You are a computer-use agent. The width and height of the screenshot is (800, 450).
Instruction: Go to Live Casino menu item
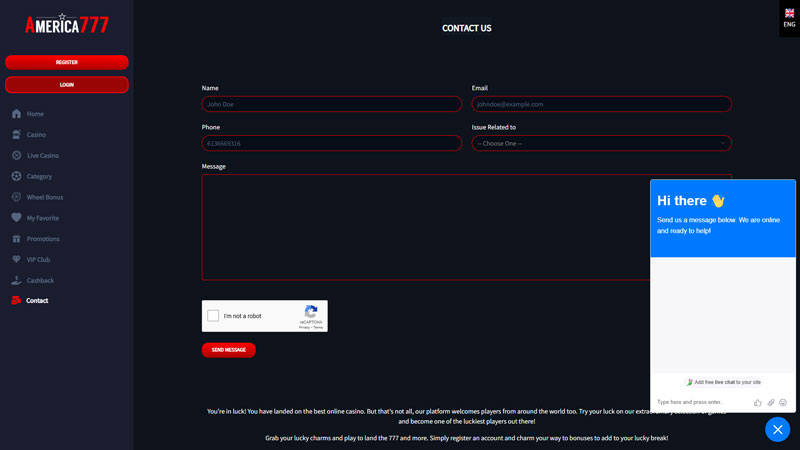tap(42, 156)
